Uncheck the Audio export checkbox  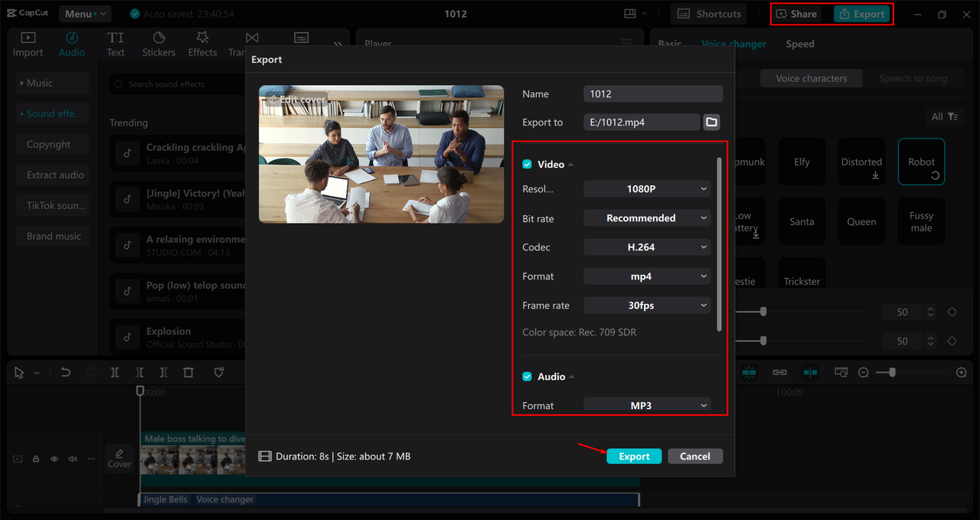click(527, 377)
